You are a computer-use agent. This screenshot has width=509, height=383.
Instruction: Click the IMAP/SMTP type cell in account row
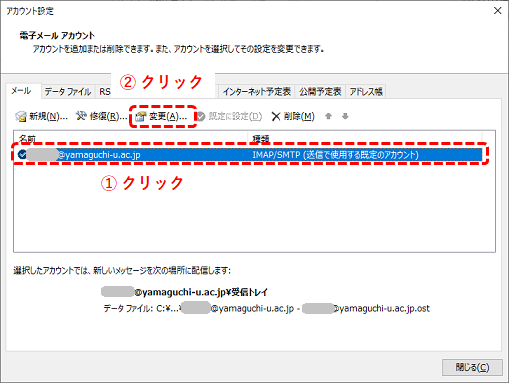tap(335, 155)
